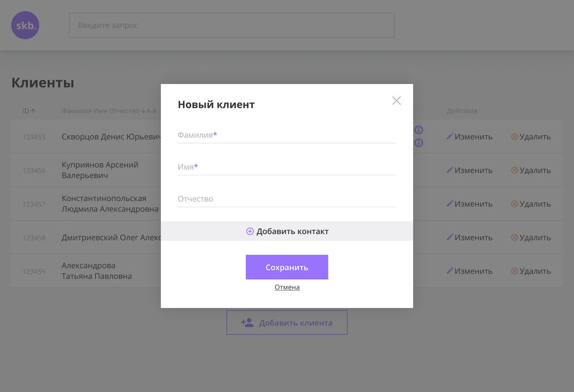Click the plus icon beside Добавить контакт

click(x=250, y=231)
